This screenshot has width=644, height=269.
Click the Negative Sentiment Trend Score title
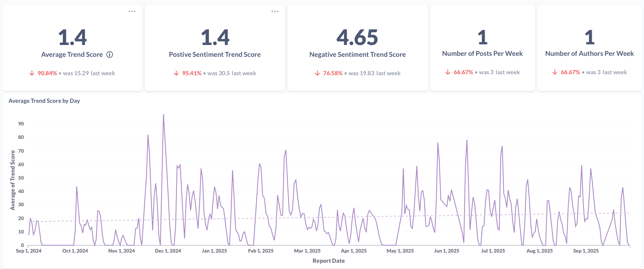click(x=357, y=55)
